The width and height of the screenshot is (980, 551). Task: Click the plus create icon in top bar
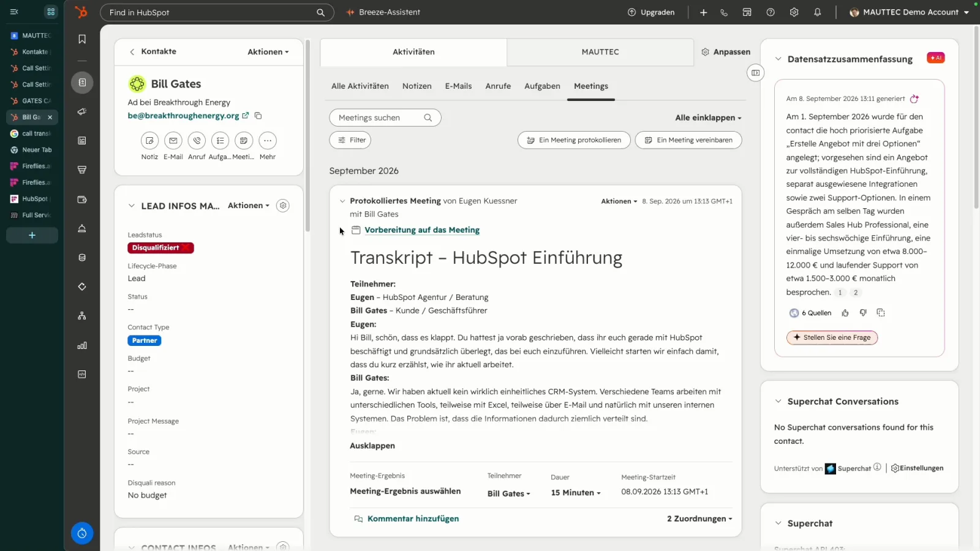[x=704, y=12]
